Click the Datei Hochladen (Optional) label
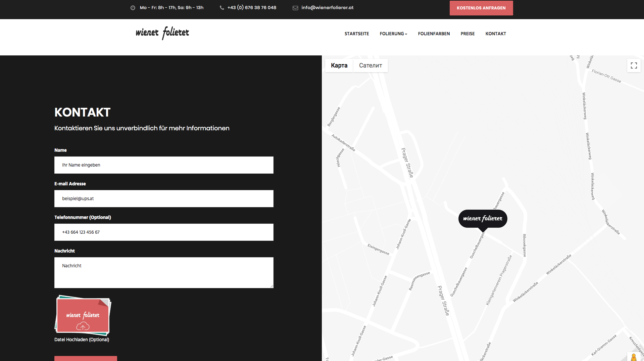Screen dimensions: 644x361 (82, 340)
